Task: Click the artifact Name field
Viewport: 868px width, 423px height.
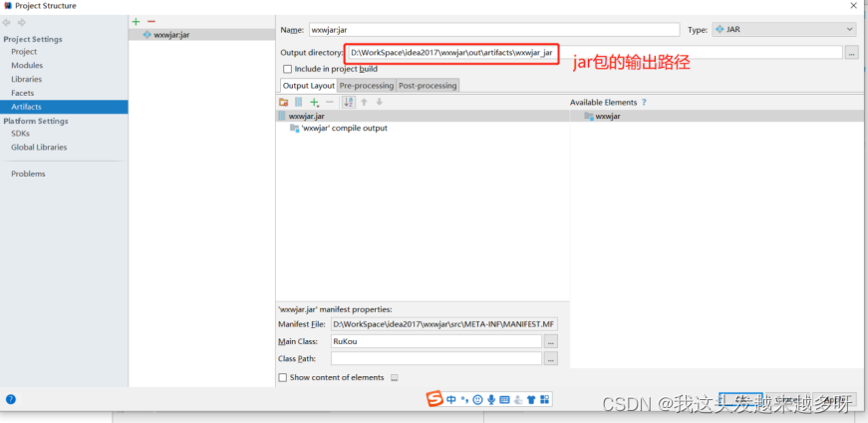Action: coord(493,30)
